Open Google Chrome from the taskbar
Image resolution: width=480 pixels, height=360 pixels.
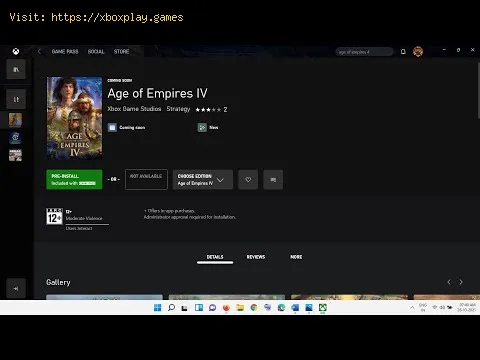tap(254, 308)
